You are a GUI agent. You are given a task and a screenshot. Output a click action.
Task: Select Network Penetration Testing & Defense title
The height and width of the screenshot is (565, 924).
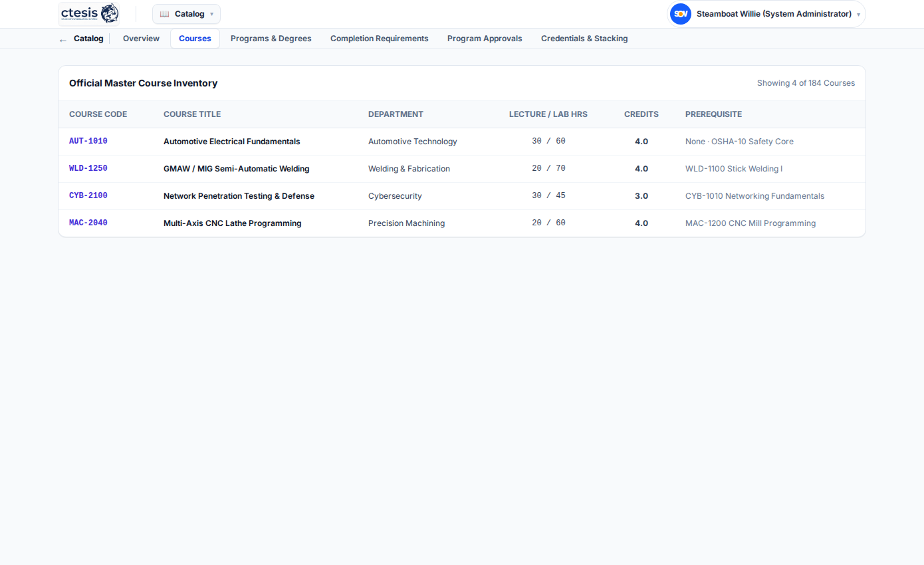pyautogui.click(x=239, y=196)
